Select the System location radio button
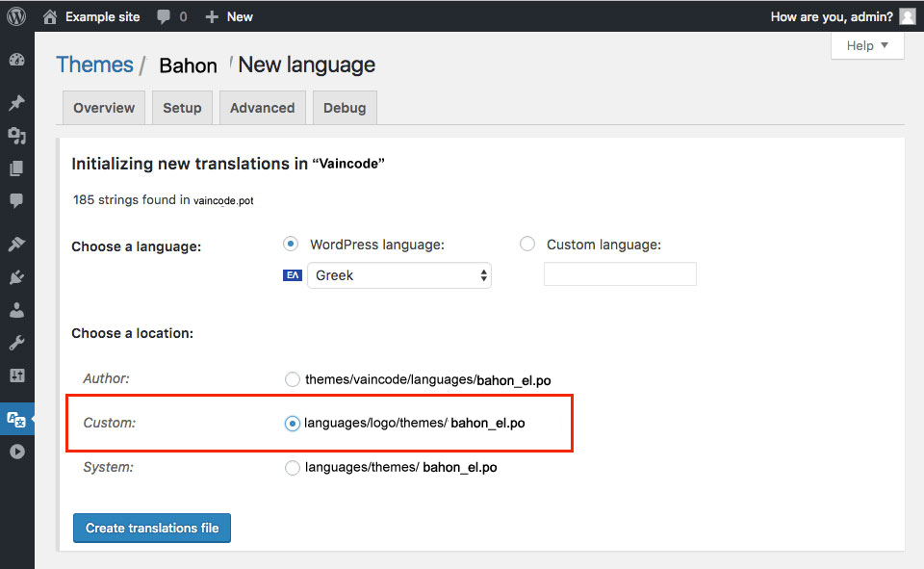The height and width of the screenshot is (569, 924). (293, 468)
